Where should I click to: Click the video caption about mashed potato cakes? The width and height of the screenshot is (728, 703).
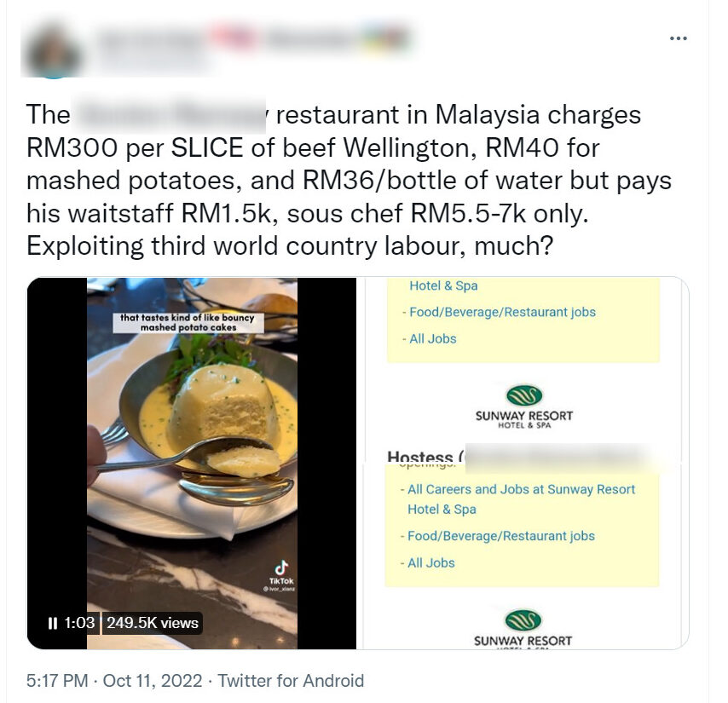188,322
